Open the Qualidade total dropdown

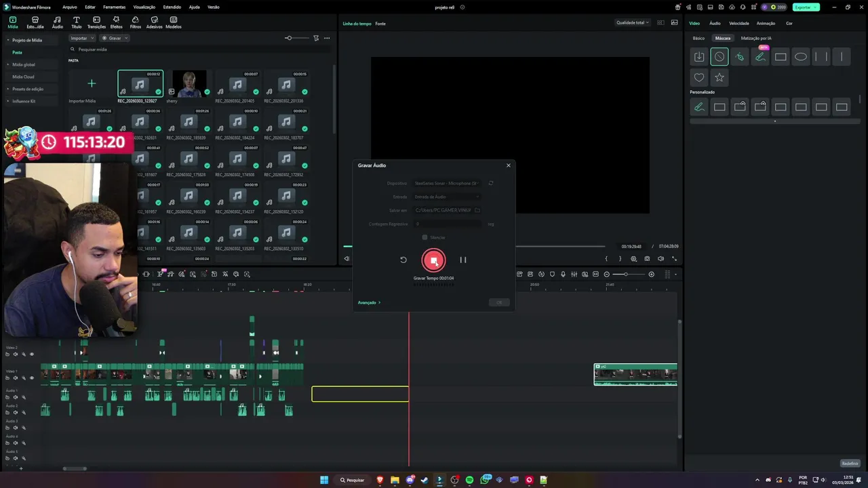pos(633,22)
